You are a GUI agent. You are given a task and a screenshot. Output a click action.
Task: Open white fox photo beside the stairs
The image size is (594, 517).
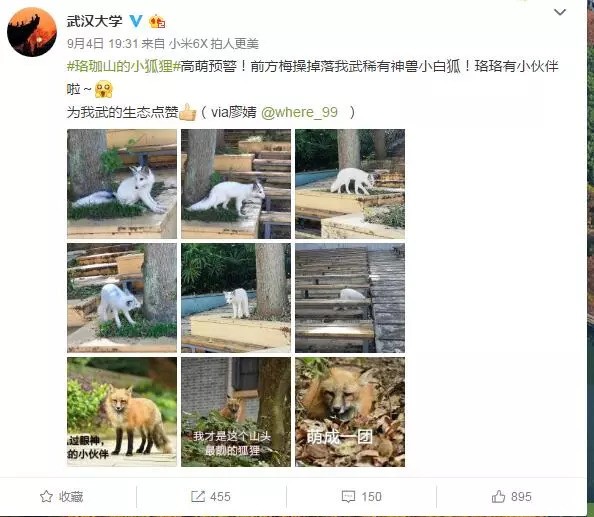(236, 184)
